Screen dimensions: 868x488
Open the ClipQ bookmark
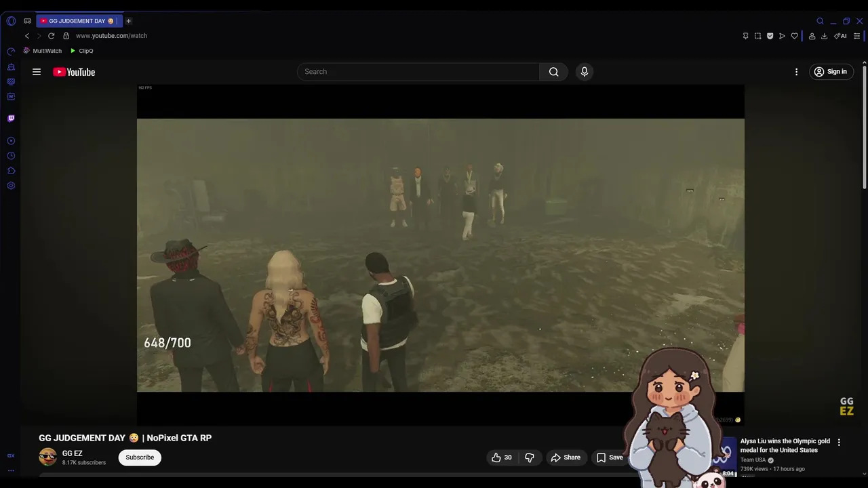point(81,51)
